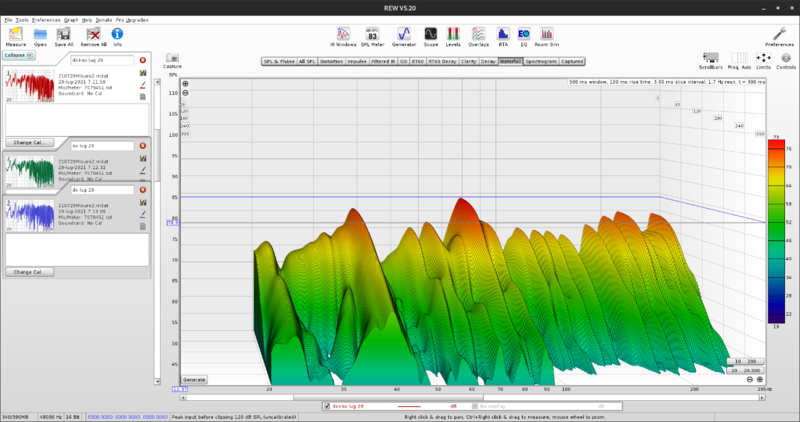Open the Graph menu
The height and width of the screenshot is (422, 800).
coord(71,20)
